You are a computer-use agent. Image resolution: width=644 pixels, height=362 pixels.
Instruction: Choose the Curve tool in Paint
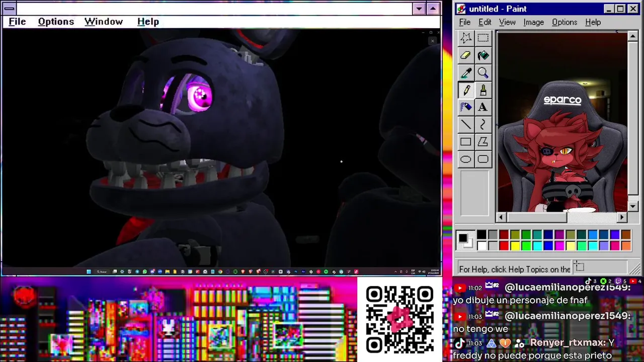pyautogui.click(x=483, y=125)
